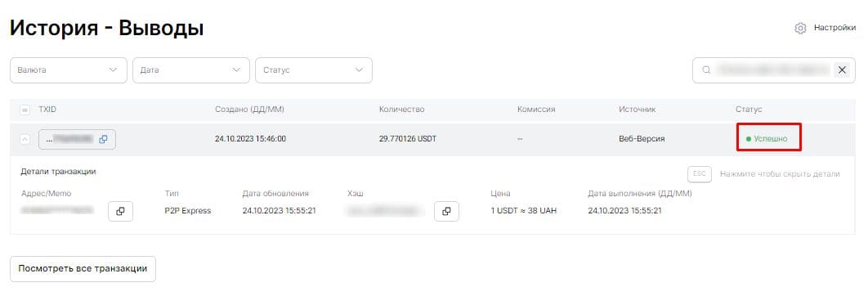Viewport: 868px width, 296px height.
Task: Click Нажмите чтобы скрыть детали text
Action: coord(780,173)
